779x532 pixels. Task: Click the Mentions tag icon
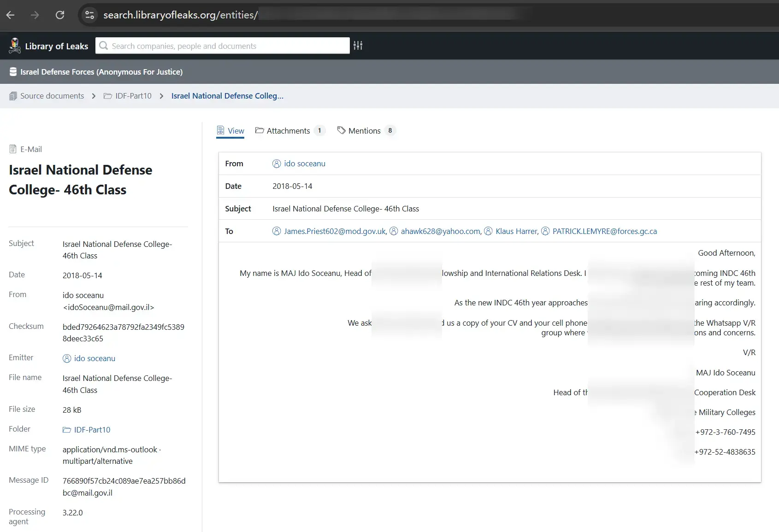coord(342,130)
